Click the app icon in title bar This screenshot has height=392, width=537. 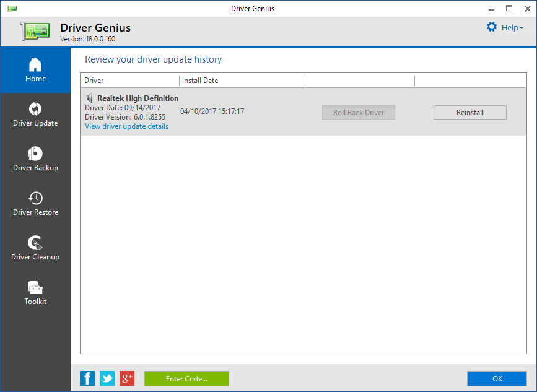pyautogui.click(x=12, y=8)
